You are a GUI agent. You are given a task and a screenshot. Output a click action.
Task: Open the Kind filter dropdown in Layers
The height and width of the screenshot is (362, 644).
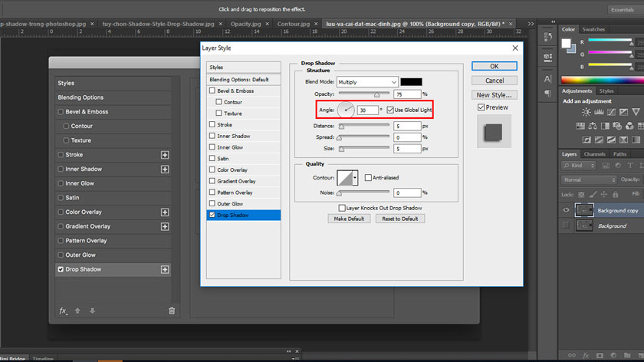(x=578, y=166)
